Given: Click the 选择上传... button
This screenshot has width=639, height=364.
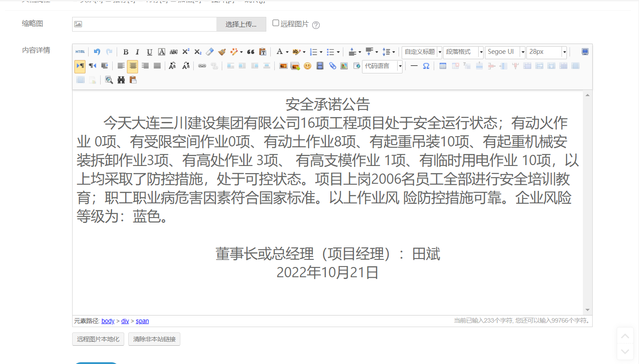Looking at the screenshot, I should tap(241, 24).
